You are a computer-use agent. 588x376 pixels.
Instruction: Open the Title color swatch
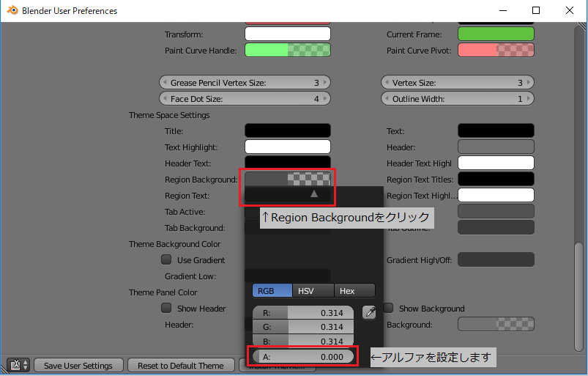288,131
